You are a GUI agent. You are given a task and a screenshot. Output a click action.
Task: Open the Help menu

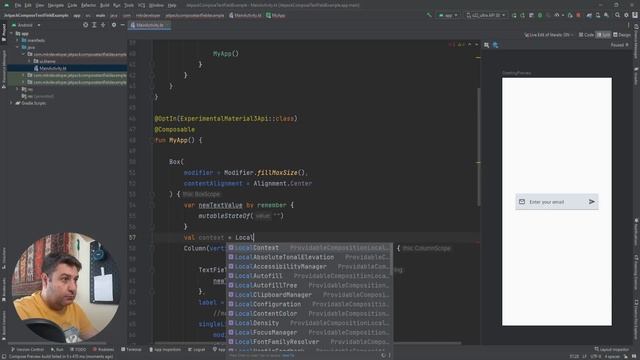(x=172, y=5)
